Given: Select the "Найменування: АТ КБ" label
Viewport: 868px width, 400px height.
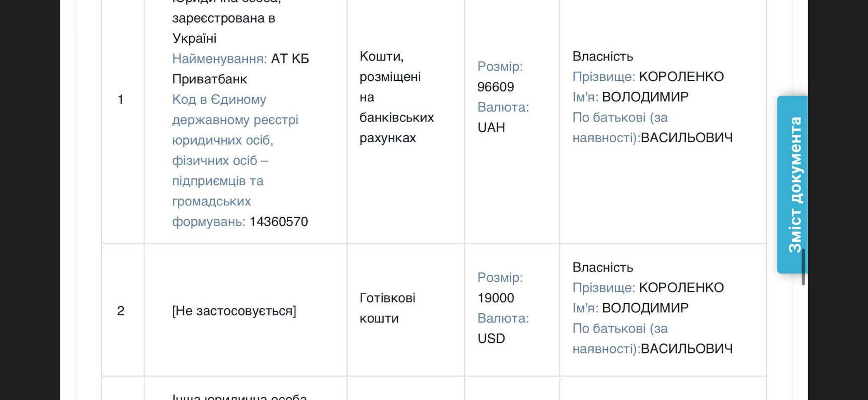Looking at the screenshot, I should [240, 59].
